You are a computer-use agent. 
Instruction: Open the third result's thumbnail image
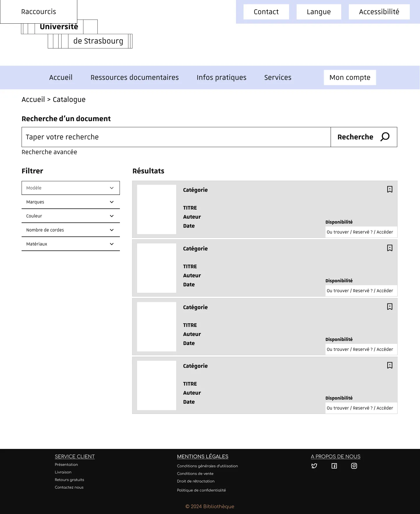click(157, 327)
